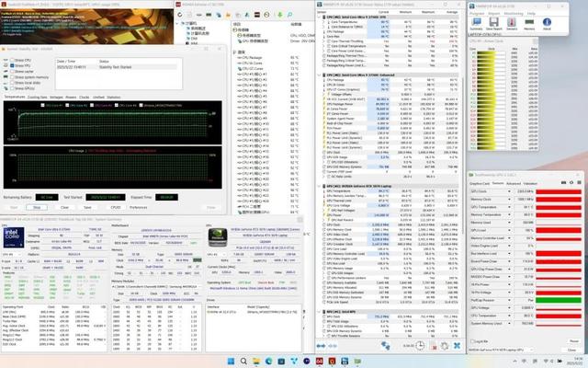
Task: Switch to the Voltages tab in stability test
Action: [56, 98]
